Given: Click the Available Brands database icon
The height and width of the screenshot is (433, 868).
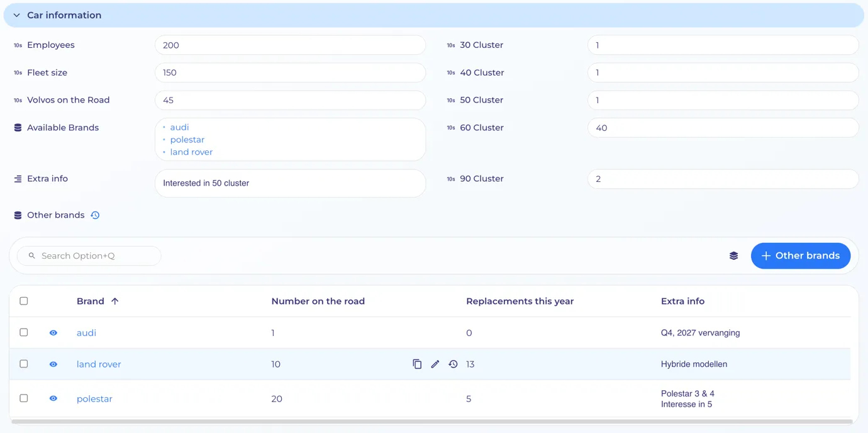Looking at the screenshot, I should (x=18, y=127).
